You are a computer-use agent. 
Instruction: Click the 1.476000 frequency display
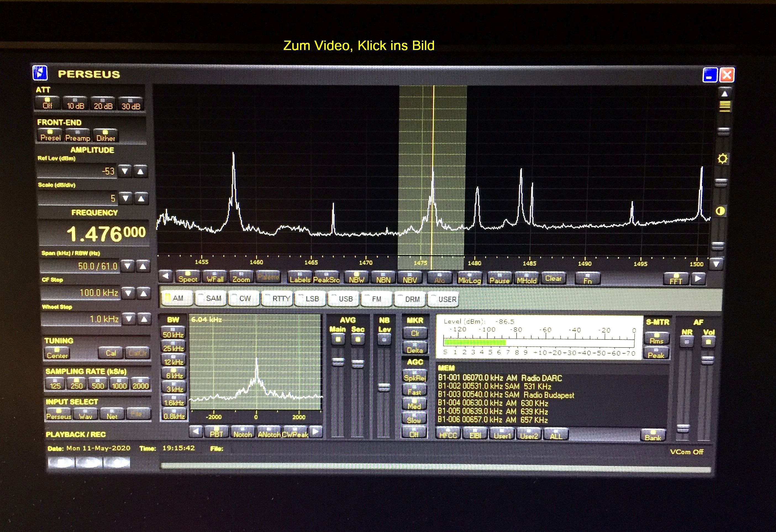tap(94, 233)
